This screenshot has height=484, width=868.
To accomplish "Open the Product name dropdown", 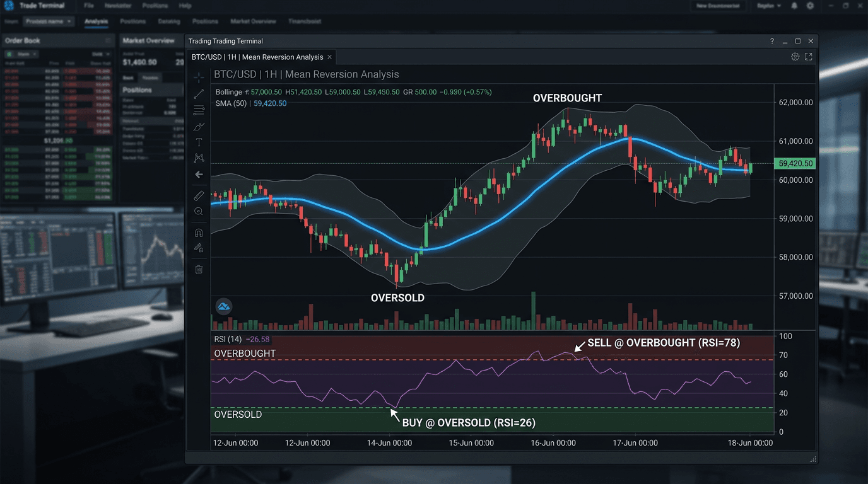I will tap(48, 21).
